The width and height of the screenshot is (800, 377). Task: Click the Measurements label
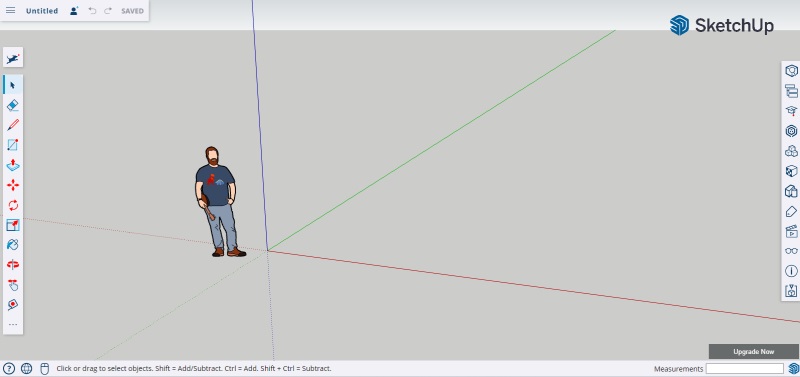[679, 368]
